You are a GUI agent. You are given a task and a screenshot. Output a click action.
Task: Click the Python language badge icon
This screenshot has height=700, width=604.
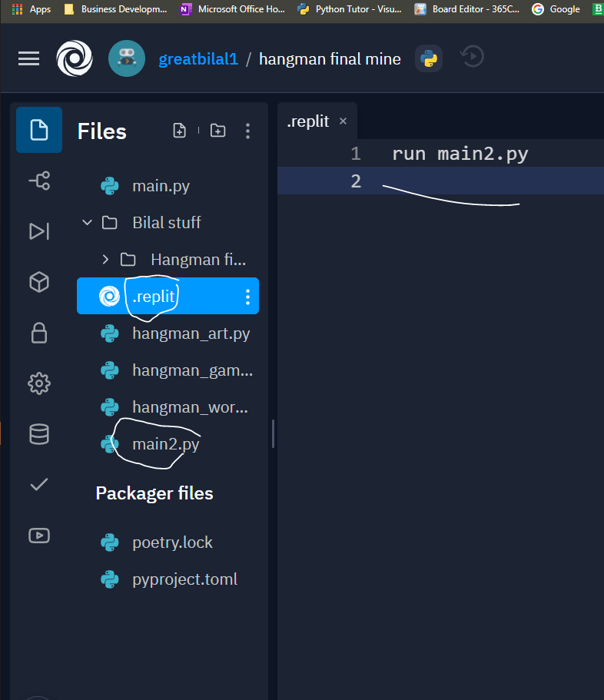429,58
